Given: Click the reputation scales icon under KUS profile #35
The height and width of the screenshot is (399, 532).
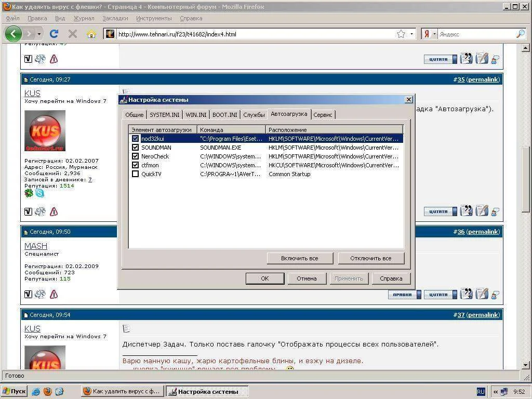Looking at the screenshot, I should point(41,212).
